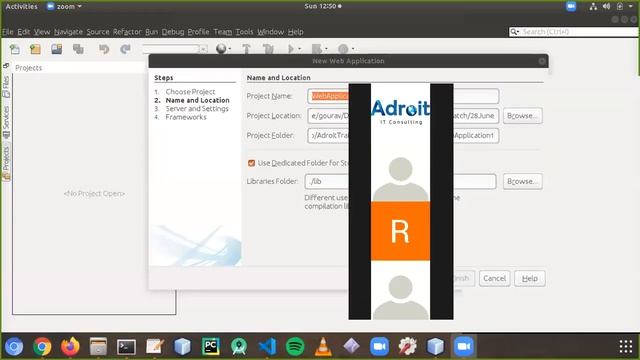Click the Search (Ctrl+I) field
The width and height of the screenshot is (640, 360).
coord(573,32)
